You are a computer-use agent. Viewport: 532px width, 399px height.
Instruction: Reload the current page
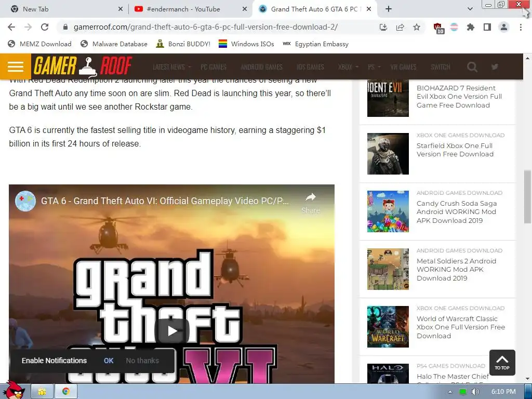click(x=45, y=27)
